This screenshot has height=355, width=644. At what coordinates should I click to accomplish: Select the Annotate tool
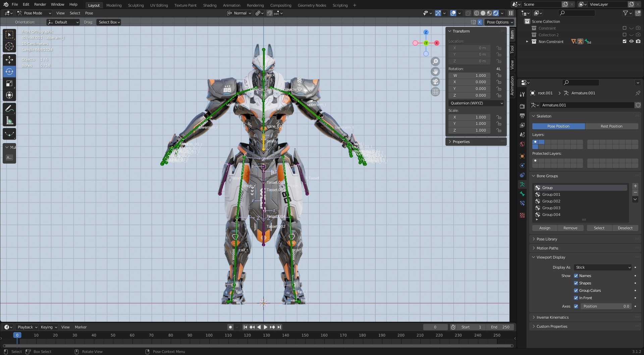pos(9,109)
